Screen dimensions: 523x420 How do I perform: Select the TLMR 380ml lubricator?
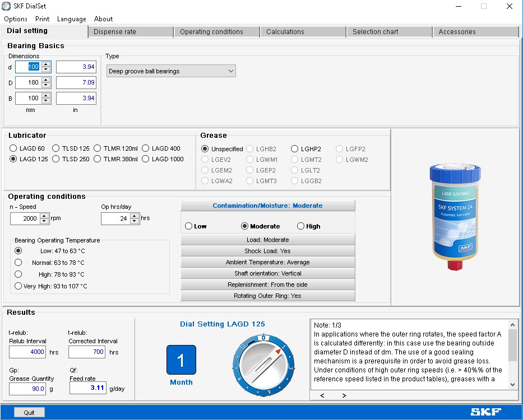[x=115, y=159]
